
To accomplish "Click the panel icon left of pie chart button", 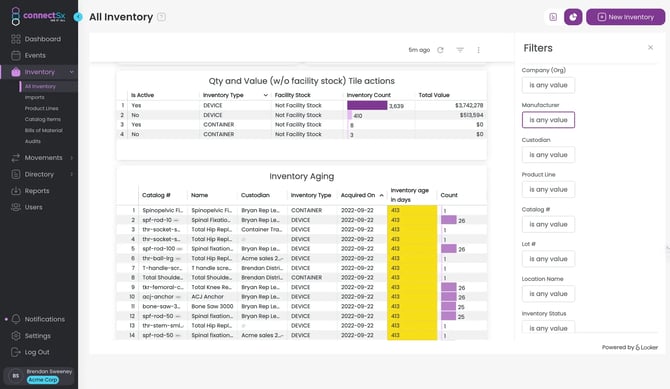I will pos(553,17).
